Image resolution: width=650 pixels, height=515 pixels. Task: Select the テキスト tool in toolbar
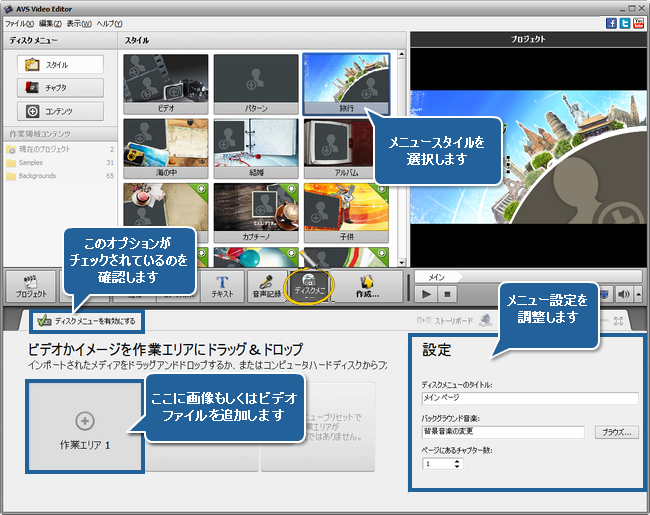222,286
